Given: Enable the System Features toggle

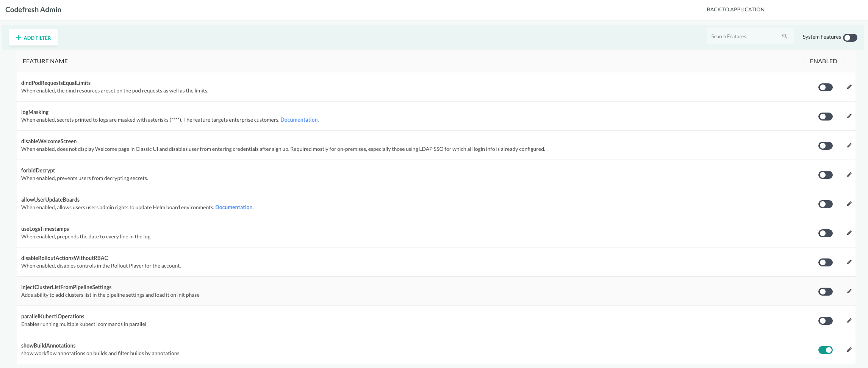Looking at the screenshot, I should click(x=850, y=38).
